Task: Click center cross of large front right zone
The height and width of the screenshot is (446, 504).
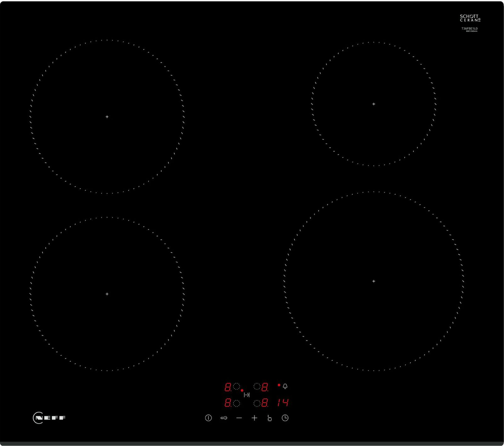Action: click(373, 281)
